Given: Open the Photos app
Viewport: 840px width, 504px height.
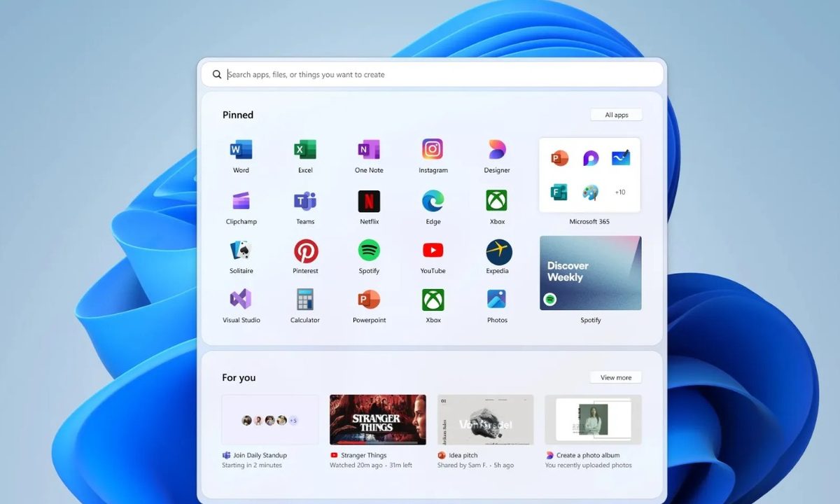Looking at the screenshot, I should coord(497,300).
